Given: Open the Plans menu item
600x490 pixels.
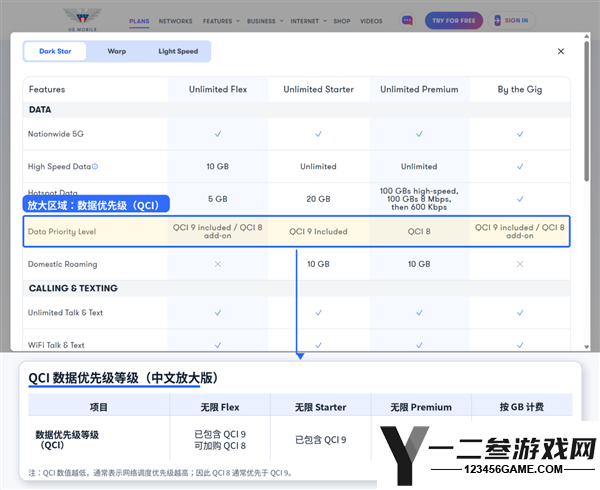Looking at the screenshot, I should (x=139, y=21).
